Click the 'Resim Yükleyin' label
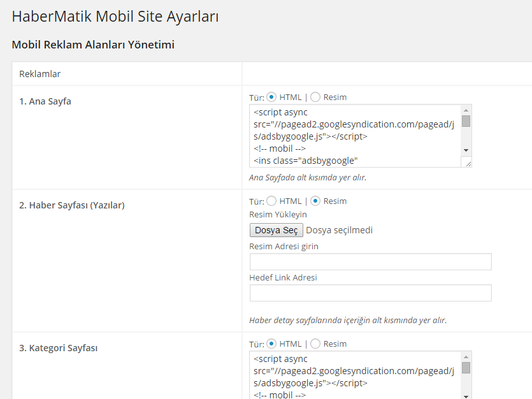This screenshot has width=532, height=399. coord(278,214)
